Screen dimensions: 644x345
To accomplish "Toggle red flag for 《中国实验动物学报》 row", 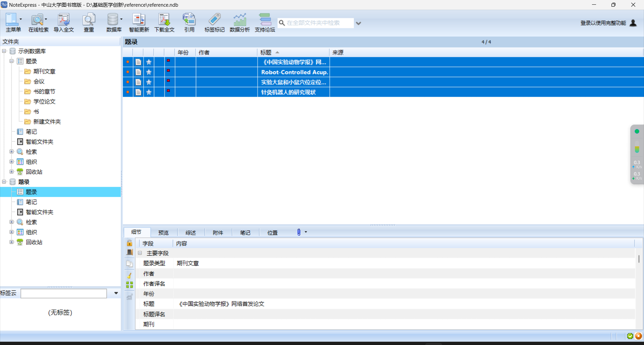I will tap(168, 61).
